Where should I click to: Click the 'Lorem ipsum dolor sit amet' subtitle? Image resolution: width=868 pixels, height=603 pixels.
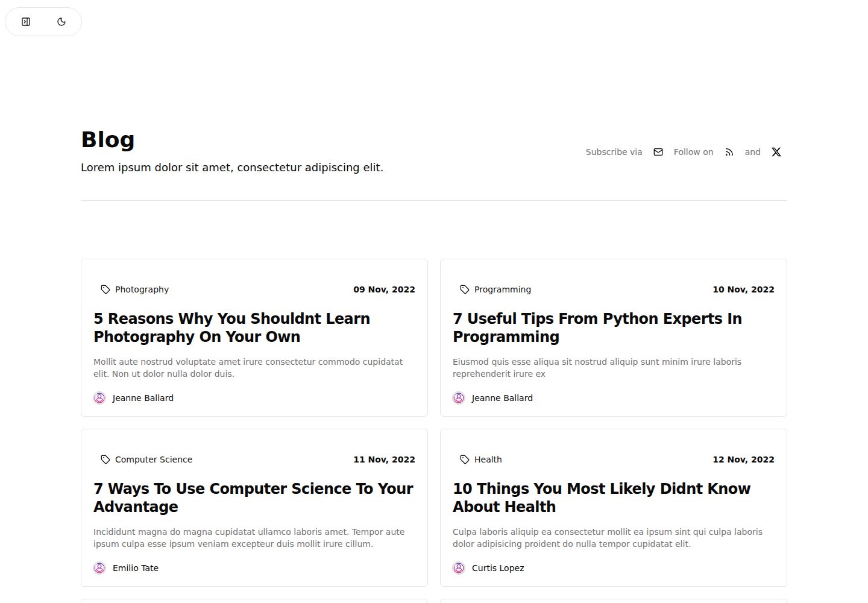coord(232,168)
